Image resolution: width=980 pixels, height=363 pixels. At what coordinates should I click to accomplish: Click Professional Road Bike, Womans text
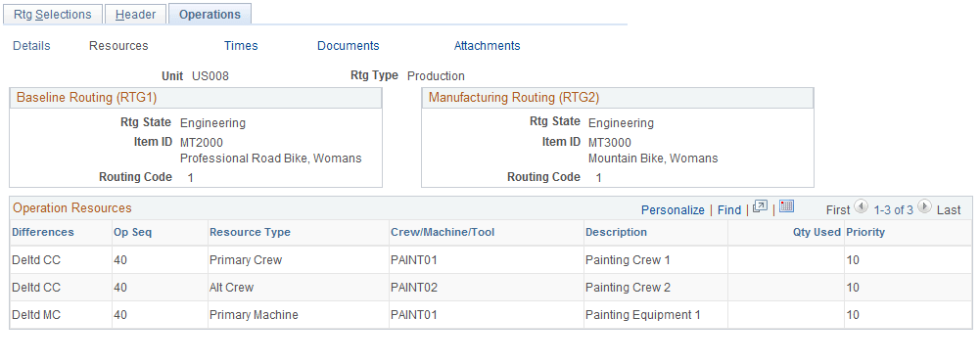[270, 159]
